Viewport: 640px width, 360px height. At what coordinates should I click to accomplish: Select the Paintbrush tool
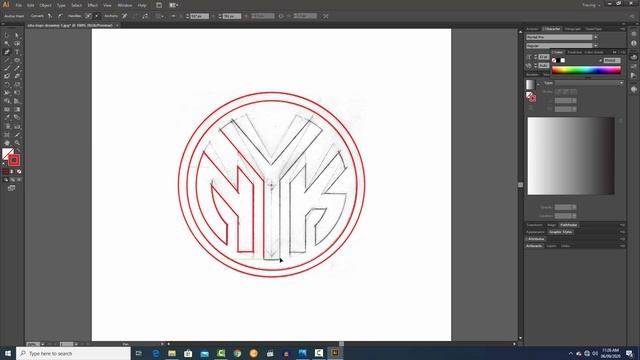click(7, 68)
